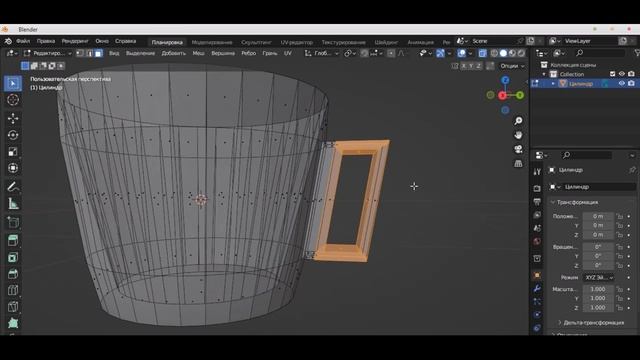Select the Extrude Region tool
The width and height of the screenshot is (640, 360).
pyautogui.click(x=13, y=240)
